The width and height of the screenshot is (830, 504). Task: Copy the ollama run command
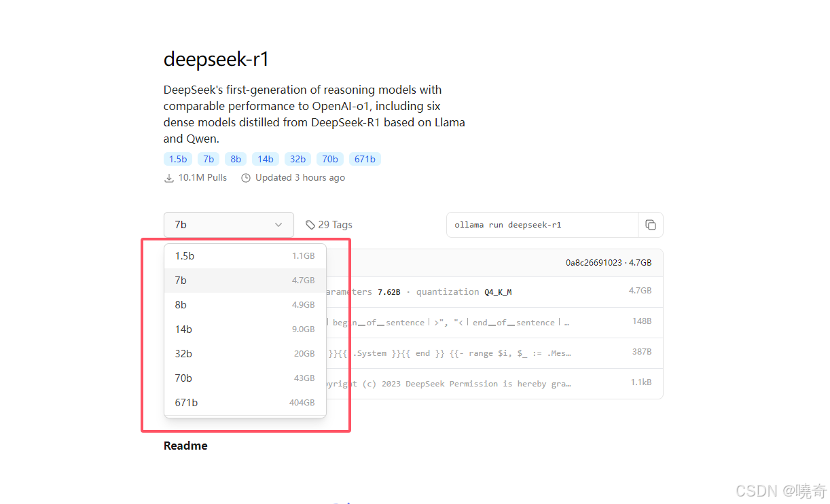coord(650,225)
